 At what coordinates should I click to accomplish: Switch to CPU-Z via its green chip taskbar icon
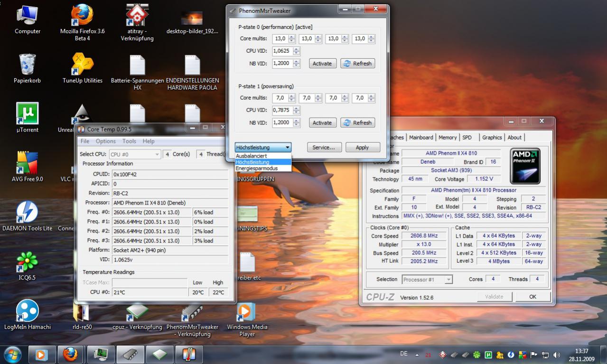click(x=159, y=354)
